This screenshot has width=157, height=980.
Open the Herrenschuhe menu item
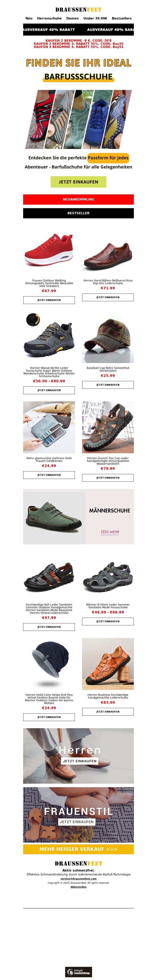pyautogui.click(x=49, y=18)
